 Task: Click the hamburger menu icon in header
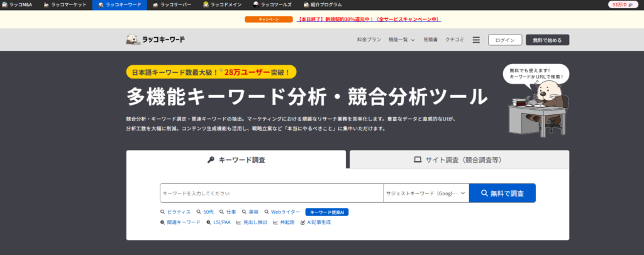(476, 40)
